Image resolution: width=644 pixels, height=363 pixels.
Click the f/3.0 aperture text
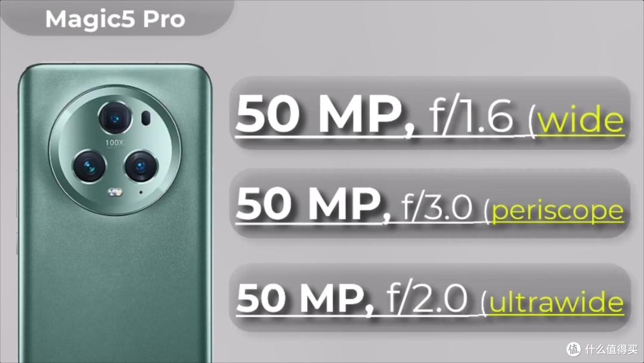point(436,208)
